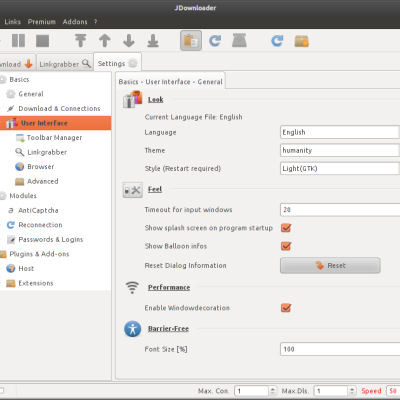Screen dimensions: 400x400
Task: Click the Browser globe icon in sidebar
Action: (x=20, y=167)
